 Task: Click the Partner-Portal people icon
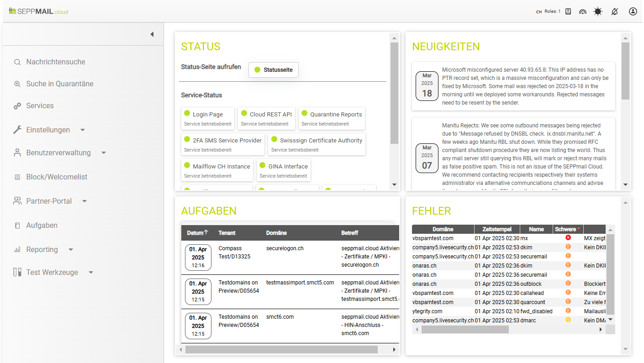[17, 201]
